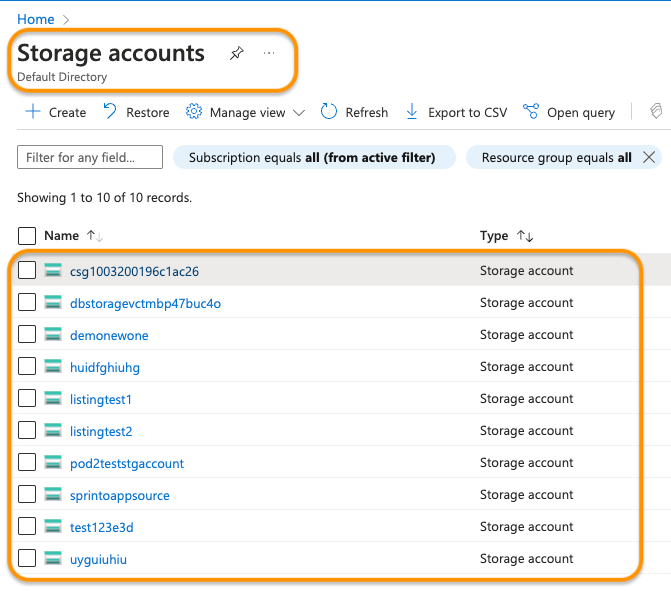Open Resource group equals all filter
Viewport: 671px width, 591px height.
click(x=556, y=157)
